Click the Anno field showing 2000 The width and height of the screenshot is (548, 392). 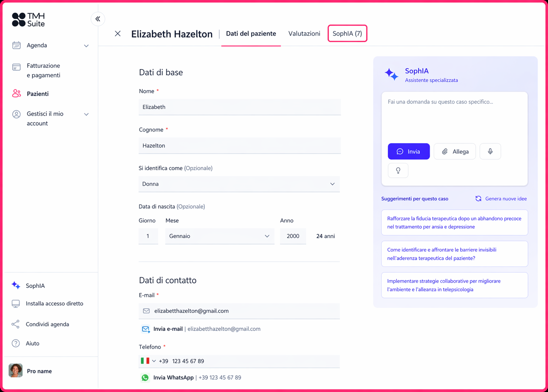(x=293, y=236)
